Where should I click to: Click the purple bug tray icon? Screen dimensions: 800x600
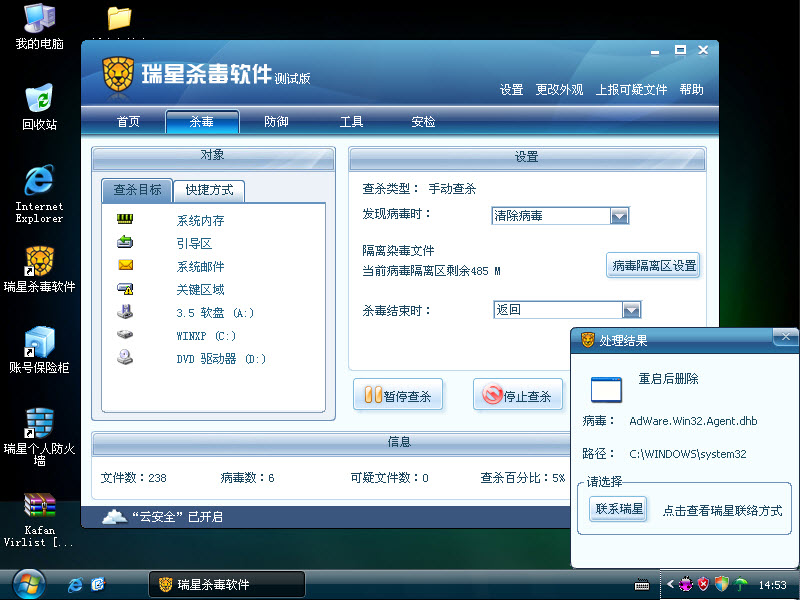coord(686,584)
